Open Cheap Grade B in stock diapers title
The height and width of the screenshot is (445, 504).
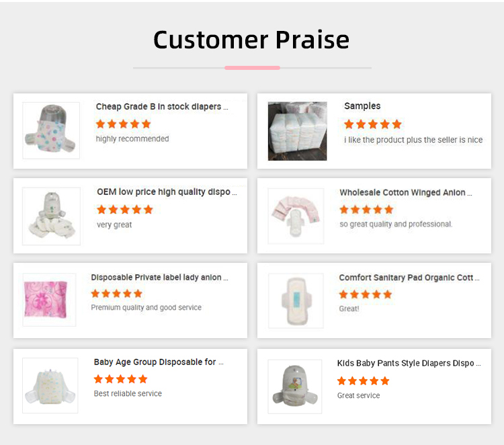pos(162,106)
